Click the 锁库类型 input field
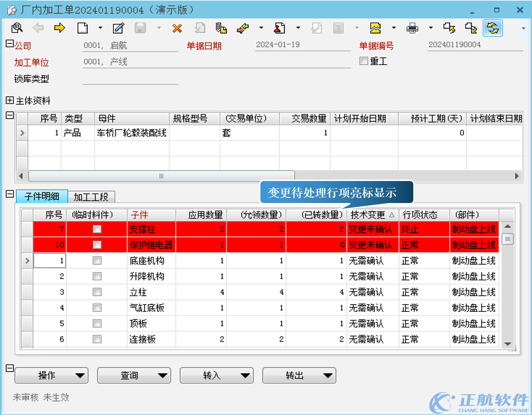 [x=130, y=79]
